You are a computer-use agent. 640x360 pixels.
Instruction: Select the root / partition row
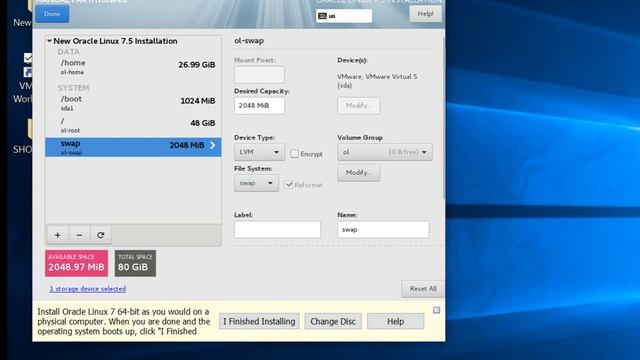coord(133,125)
